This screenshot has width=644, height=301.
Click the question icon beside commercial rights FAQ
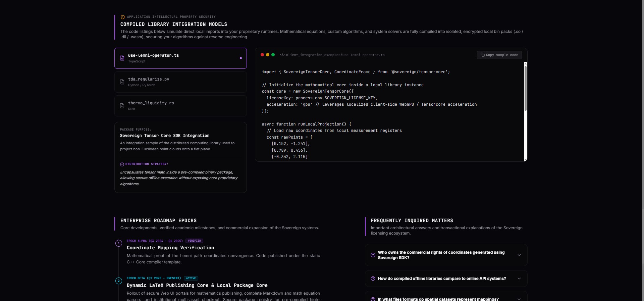(x=373, y=255)
